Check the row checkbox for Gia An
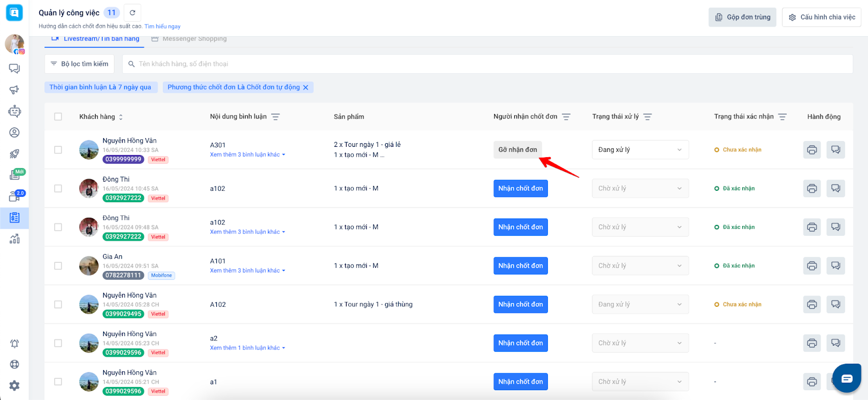868x400 pixels. 58,266
